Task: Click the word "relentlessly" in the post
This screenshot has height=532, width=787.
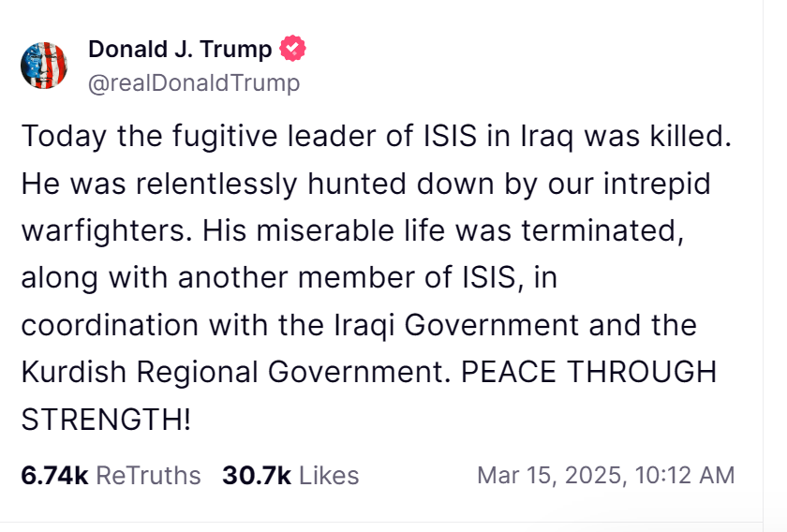Action: click(x=216, y=185)
